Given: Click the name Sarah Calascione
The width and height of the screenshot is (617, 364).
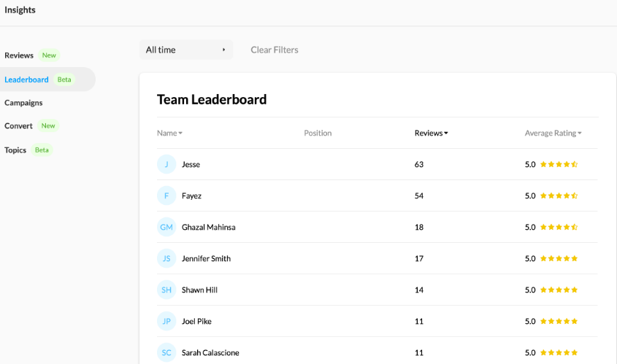Looking at the screenshot, I should (x=210, y=352).
